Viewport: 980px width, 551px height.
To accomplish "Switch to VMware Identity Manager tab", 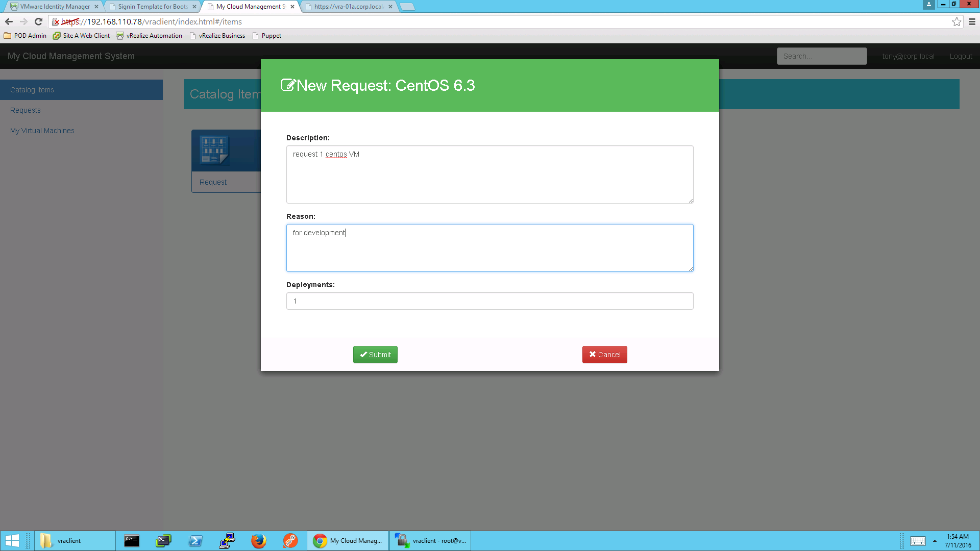I will (55, 7).
